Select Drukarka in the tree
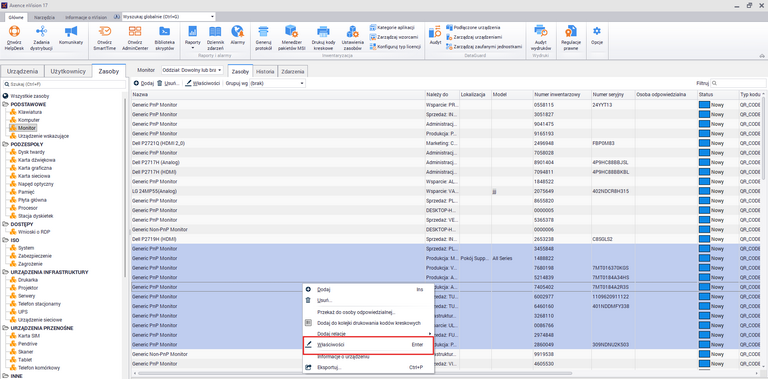The height and width of the screenshot is (379, 768). [28, 280]
